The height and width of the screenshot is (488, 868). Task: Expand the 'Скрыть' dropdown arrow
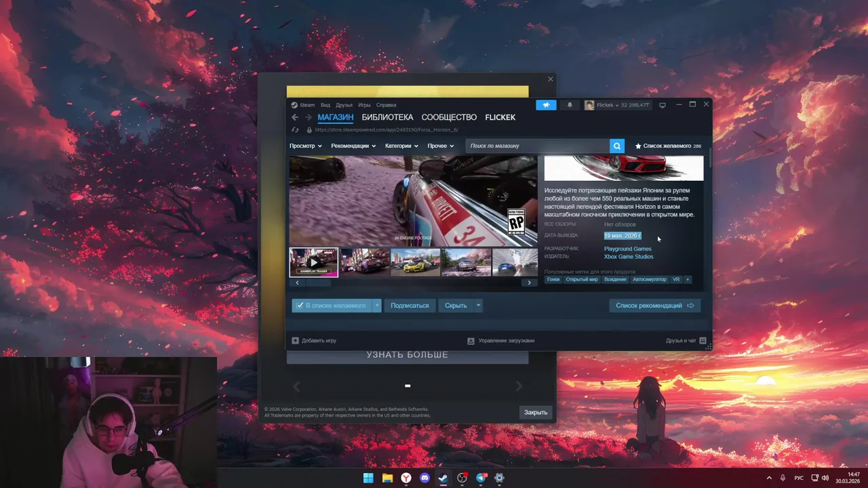point(478,306)
